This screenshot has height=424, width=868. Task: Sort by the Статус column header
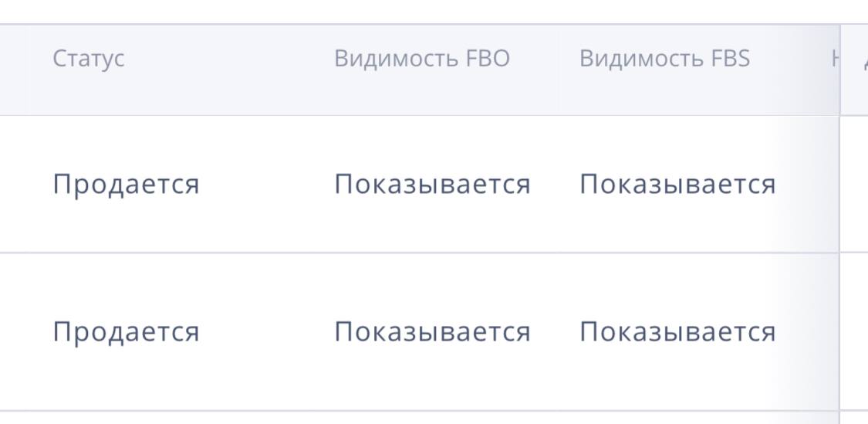[x=89, y=59]
